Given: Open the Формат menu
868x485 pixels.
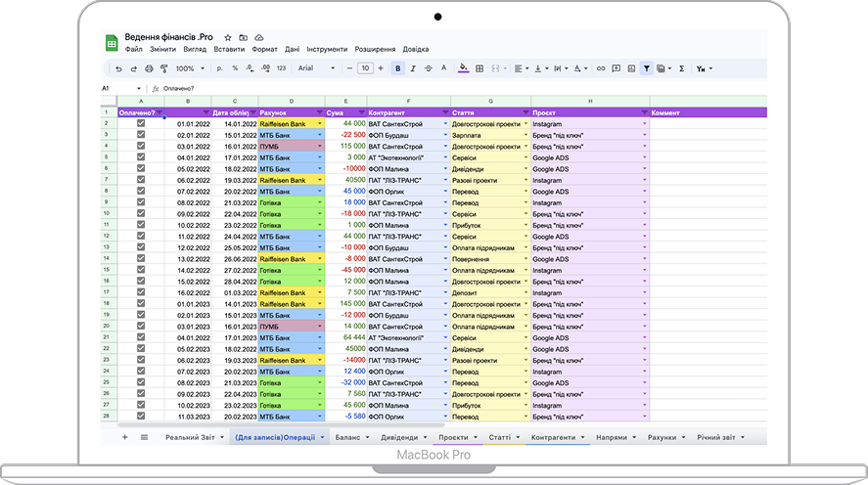Looking at the screenshot, I should click(x=264, y=49).
